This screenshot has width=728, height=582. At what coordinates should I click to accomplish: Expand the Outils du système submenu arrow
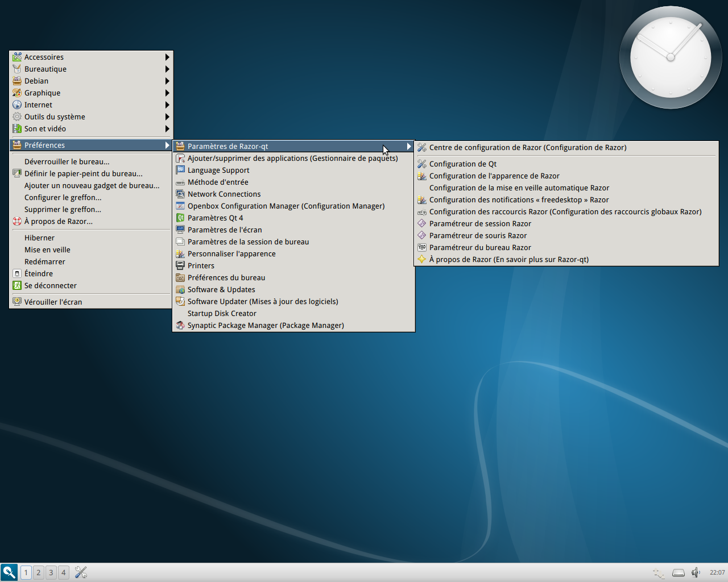click(167, 117)
